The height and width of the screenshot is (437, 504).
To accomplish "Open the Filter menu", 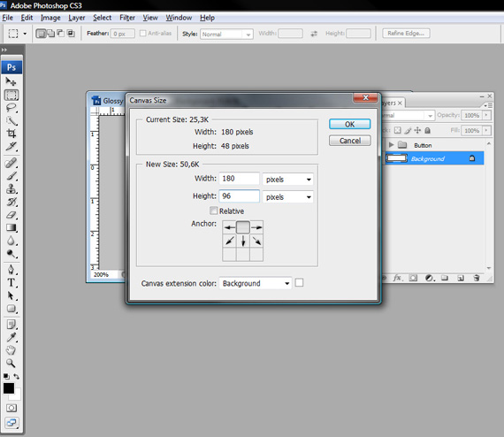I will click(x=127, y=18).
